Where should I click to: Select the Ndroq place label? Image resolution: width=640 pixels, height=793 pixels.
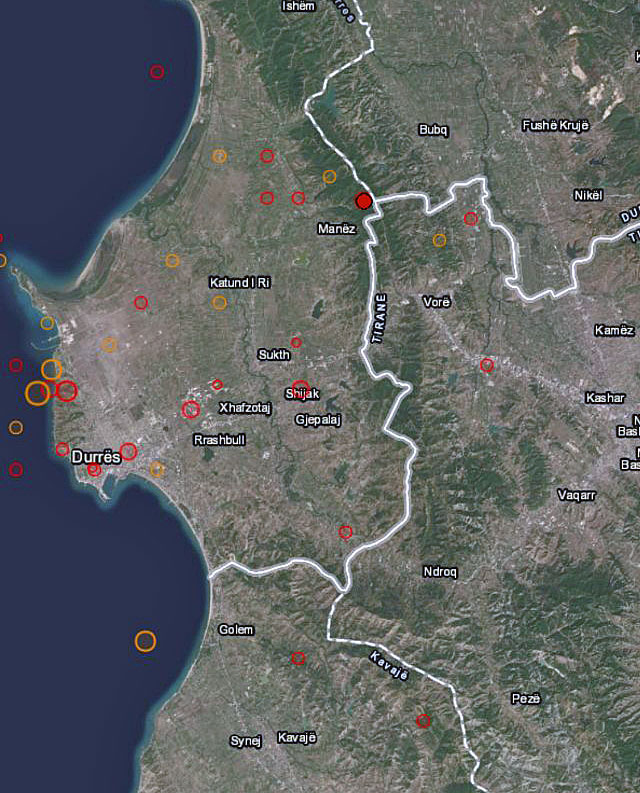439,572
